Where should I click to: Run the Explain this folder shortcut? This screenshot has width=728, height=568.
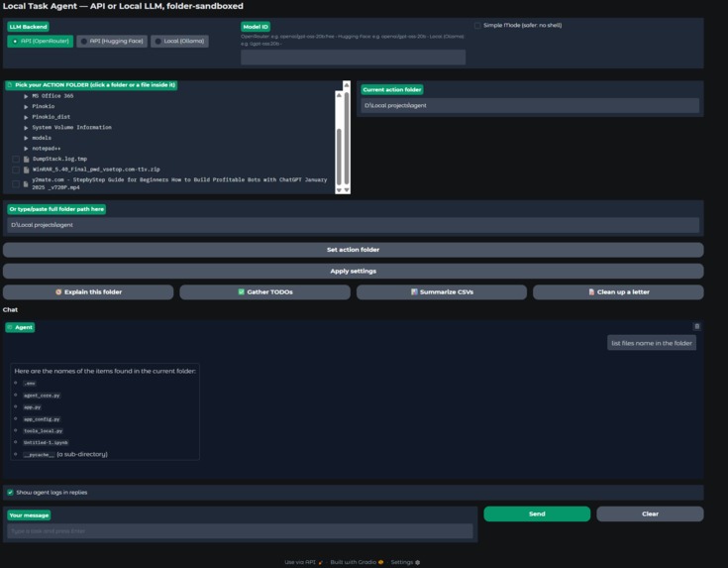[x=88, y=291]
